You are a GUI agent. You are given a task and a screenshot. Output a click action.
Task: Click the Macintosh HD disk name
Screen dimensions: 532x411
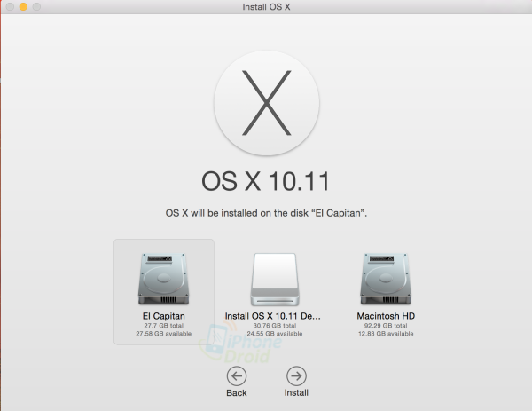coord(386,316)
